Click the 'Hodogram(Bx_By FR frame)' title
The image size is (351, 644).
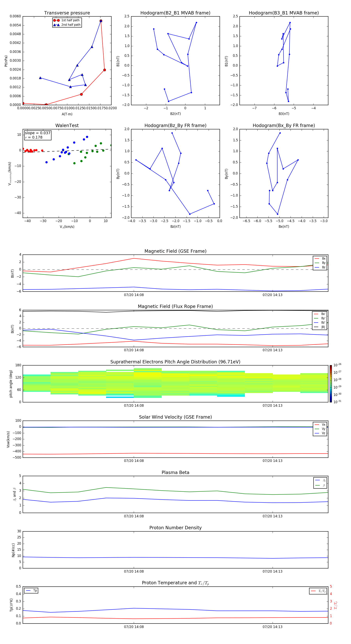click(284, 125)
